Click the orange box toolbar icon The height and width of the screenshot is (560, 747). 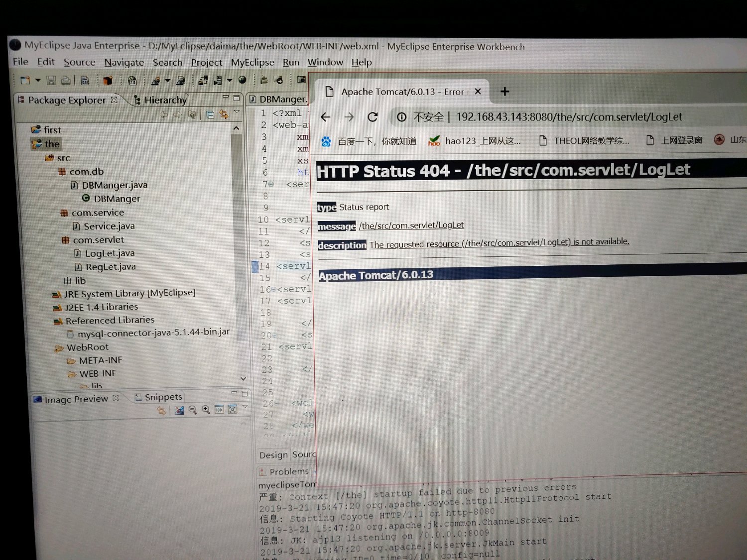click(x=108, y=80)
